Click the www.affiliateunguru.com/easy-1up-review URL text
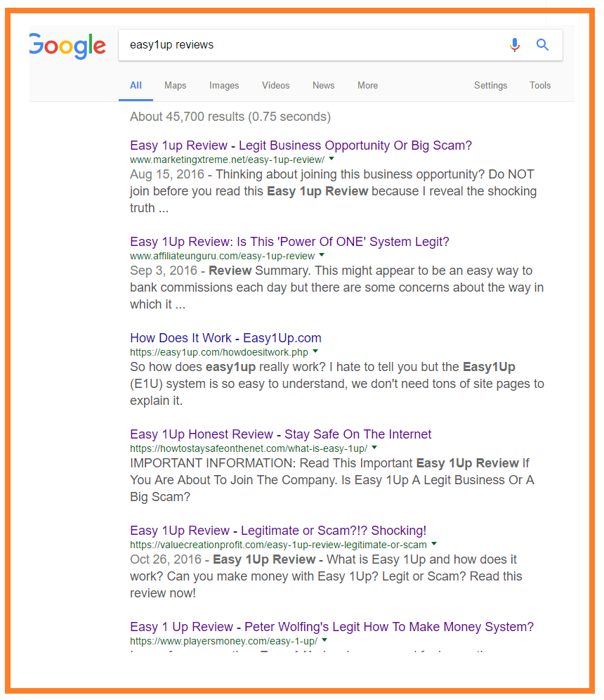Screen dimensions: 604x700 [222, 257]
